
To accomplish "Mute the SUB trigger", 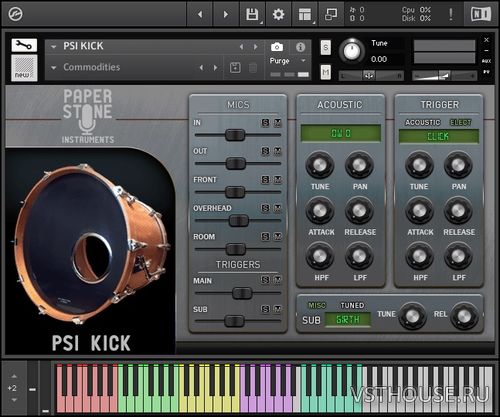I will coord(277,309).
